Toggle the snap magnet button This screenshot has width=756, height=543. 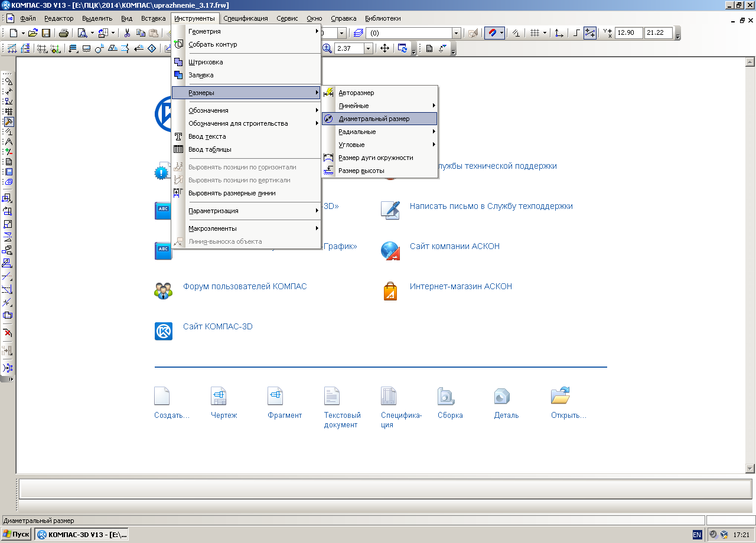click(x=492, y=33)
